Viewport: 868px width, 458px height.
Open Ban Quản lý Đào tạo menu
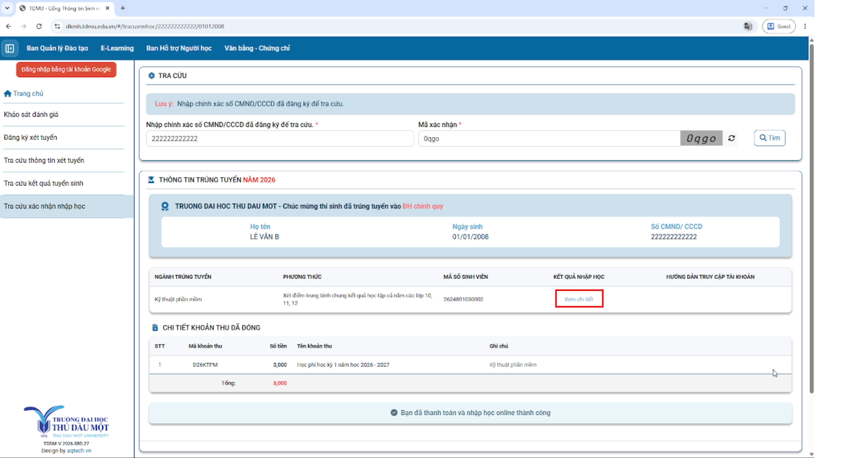[x=57, y=48]
